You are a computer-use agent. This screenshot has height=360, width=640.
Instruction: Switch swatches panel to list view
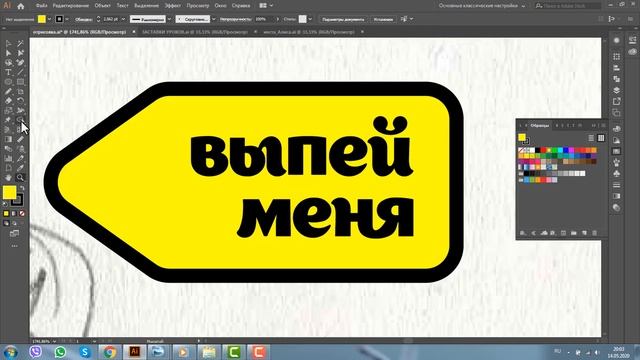[591, 138]
